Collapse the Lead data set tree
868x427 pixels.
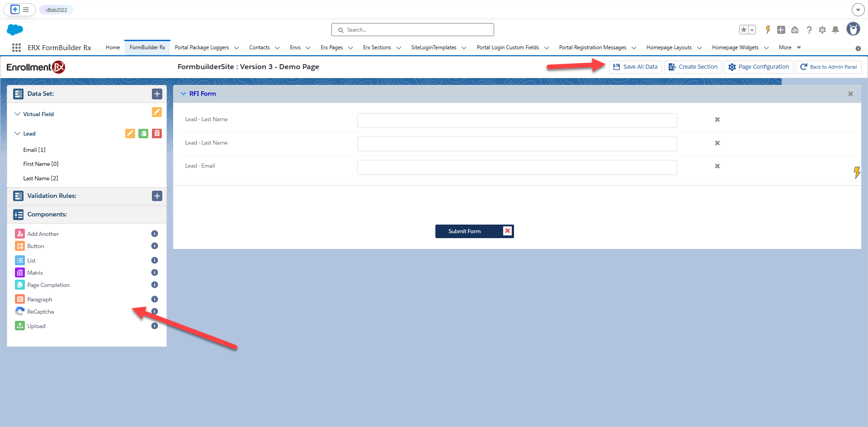point(18,134)
